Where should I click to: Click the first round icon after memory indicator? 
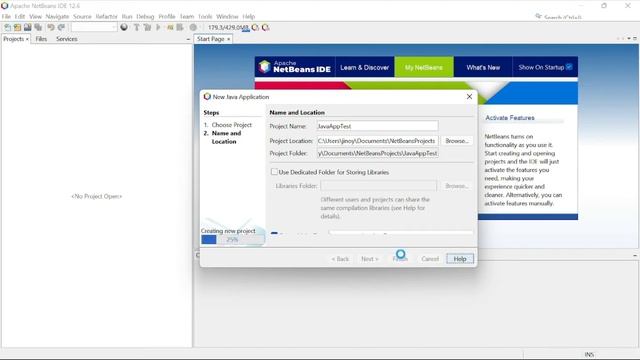[255, 27]
